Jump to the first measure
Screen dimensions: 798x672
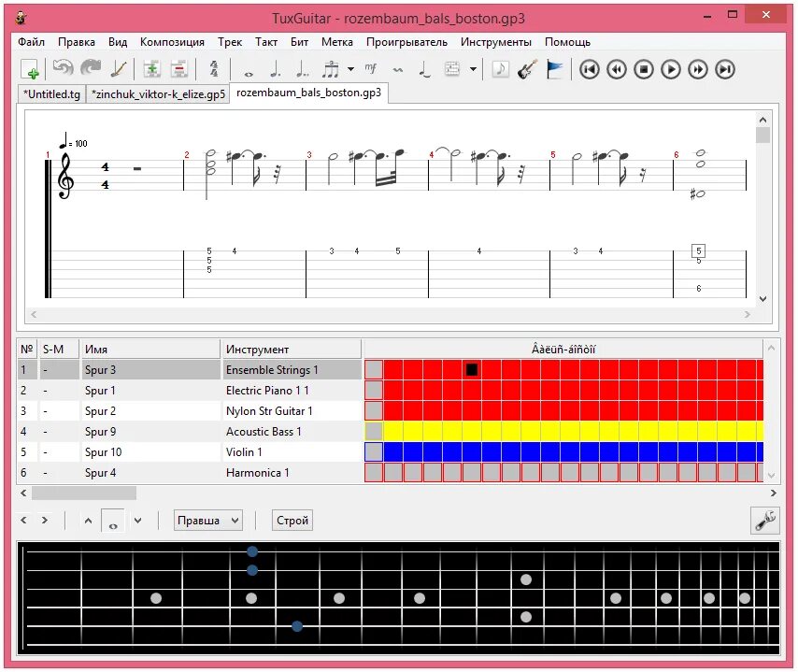click(590, 69)
